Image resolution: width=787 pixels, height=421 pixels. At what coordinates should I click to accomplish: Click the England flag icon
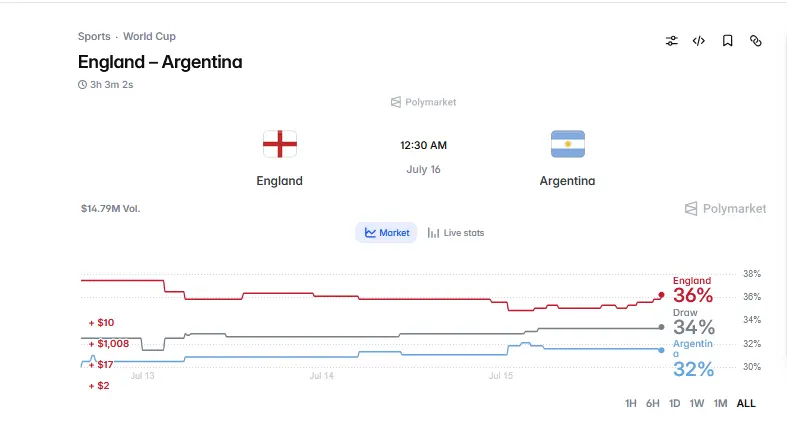tap(280, 144)
